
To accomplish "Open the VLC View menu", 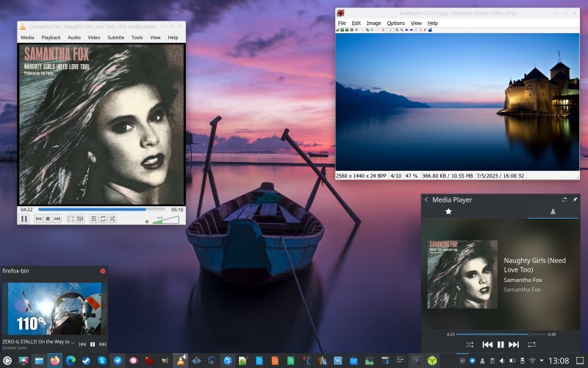I will click(x=155, y=38).
